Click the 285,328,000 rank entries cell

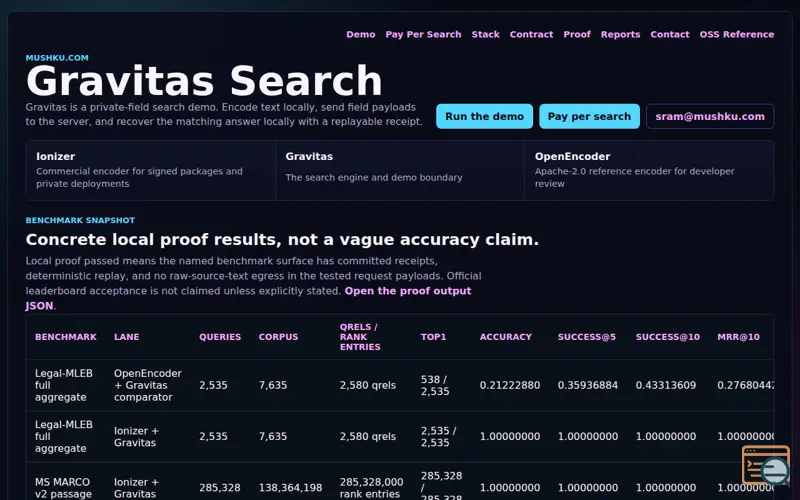[371, 488]
